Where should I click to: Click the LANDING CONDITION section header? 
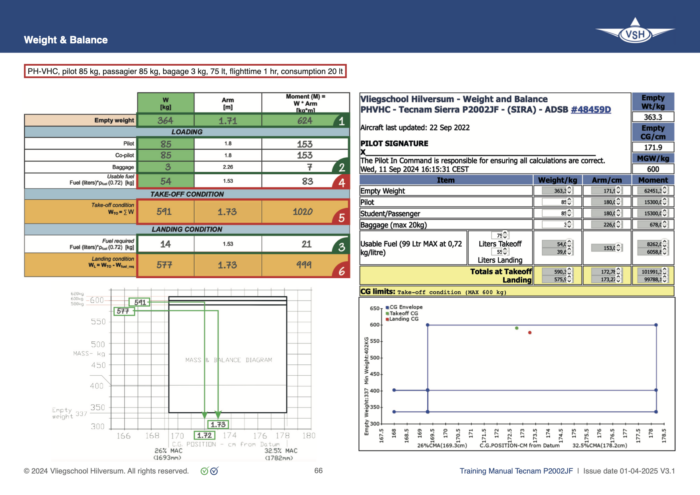pyautogui.click(x=187, y=229)
